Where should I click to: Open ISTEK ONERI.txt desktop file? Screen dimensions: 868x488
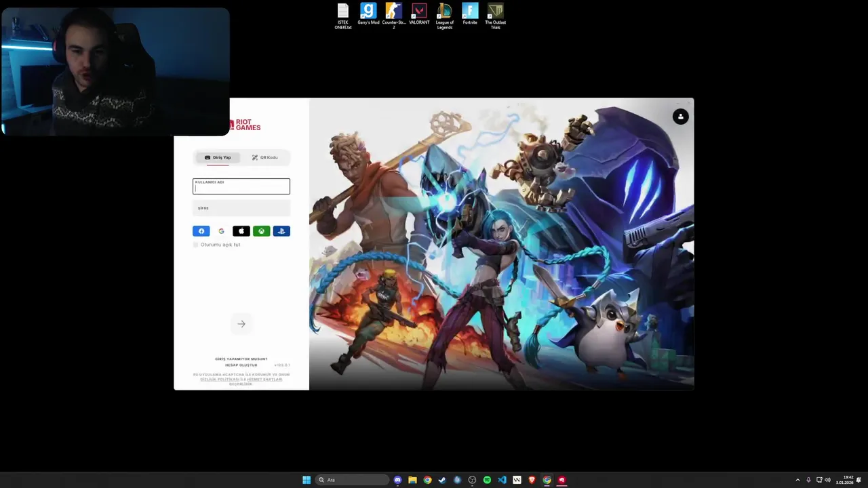click(x=343, y=16)
